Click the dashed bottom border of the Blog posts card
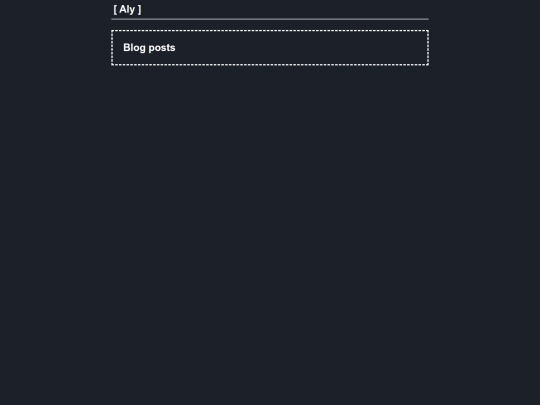 [x=270, y=64]
